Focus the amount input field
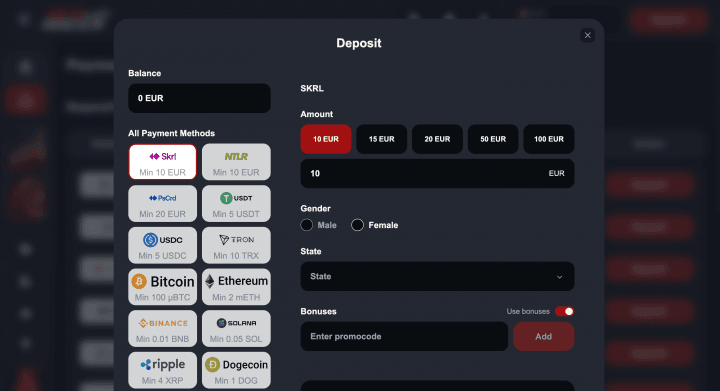The image size is (720, 391). tap(437, 173)
